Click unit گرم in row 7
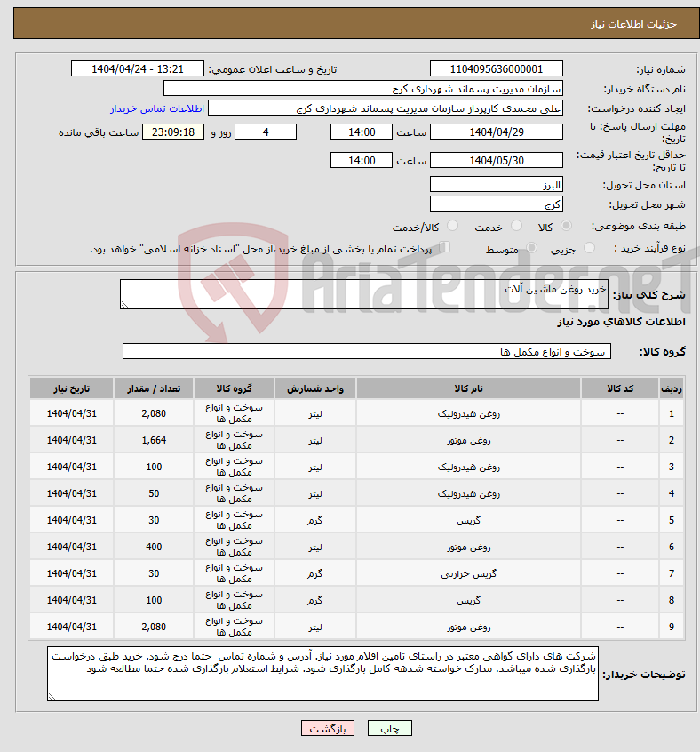The height and width of the screenshot is (752, 700). tap(315, 573)
